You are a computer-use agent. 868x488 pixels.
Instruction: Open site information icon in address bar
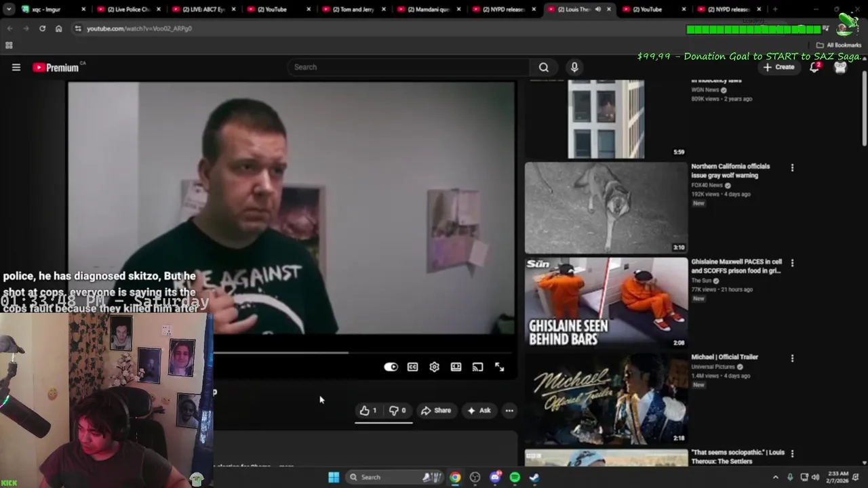coord(78,28)
